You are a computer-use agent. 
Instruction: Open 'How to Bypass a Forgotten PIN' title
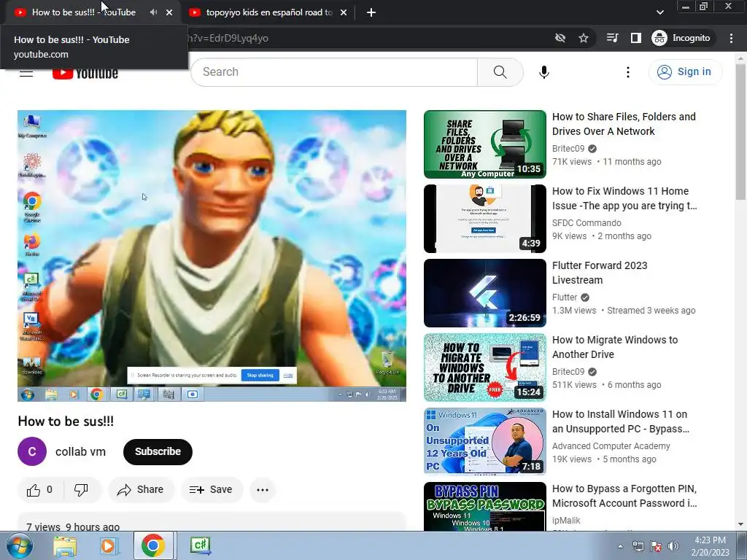pos(624,496)
